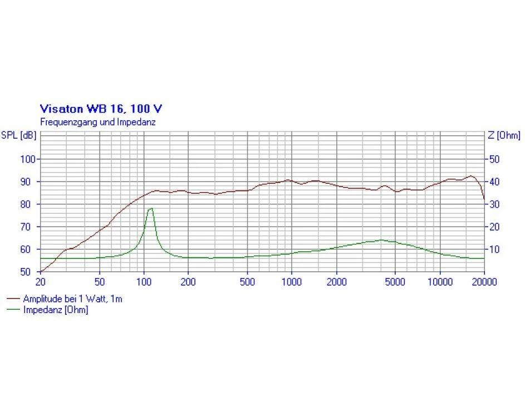Select the 10 Ohm tick on Z axis

tap(494, 249)
